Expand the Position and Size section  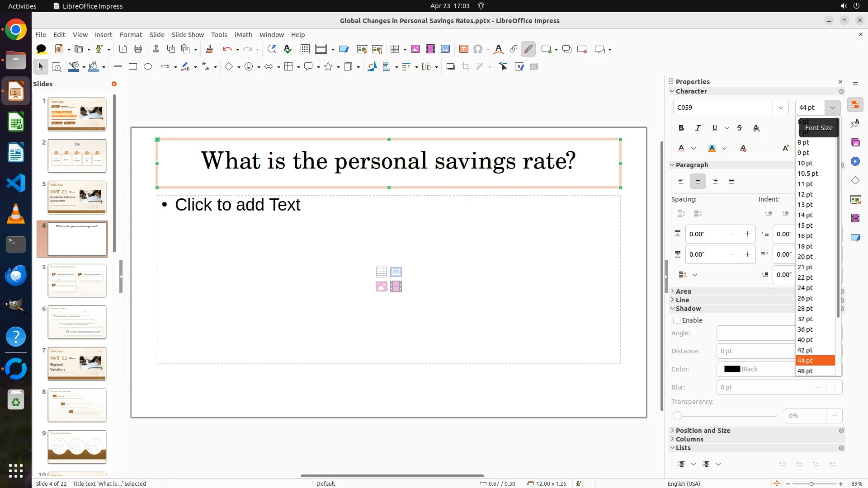pyautogui.click(x=703, y=431)
